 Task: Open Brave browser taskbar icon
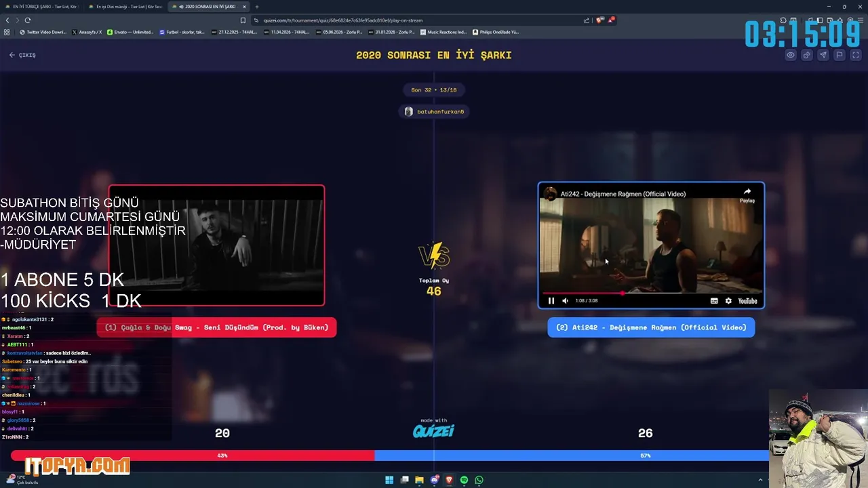pos(449,480)
